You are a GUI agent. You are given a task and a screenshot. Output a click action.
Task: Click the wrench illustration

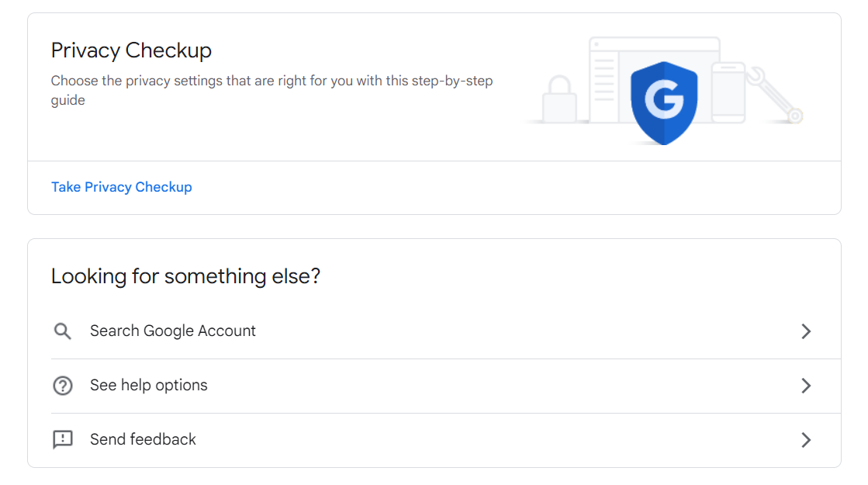pyautogui.click(x=774, y=95)
